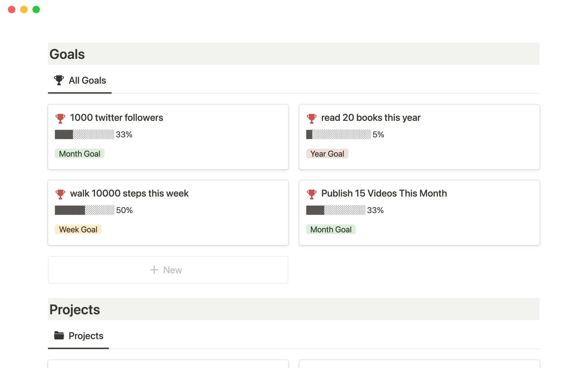The width and height of the screenshot is (588, 368).
Task: Click trophy icon on read 20 books card
Action: (x=311, y=118)
